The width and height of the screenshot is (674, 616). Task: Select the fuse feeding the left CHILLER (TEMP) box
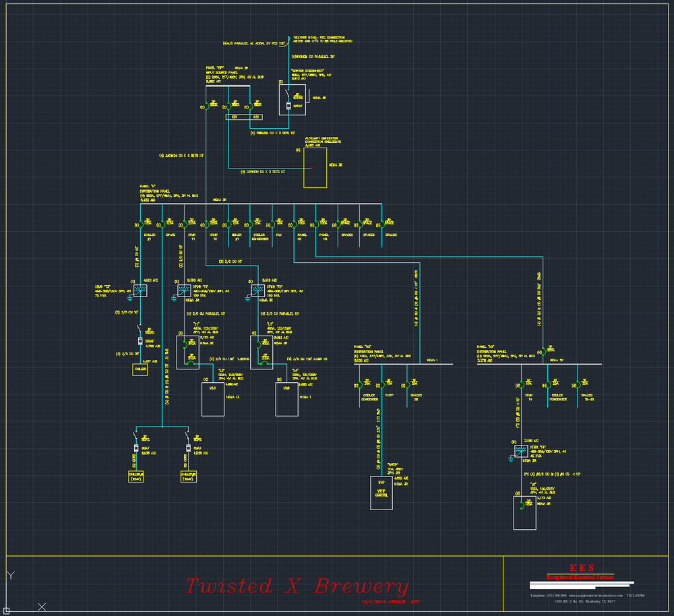(136, 448)
